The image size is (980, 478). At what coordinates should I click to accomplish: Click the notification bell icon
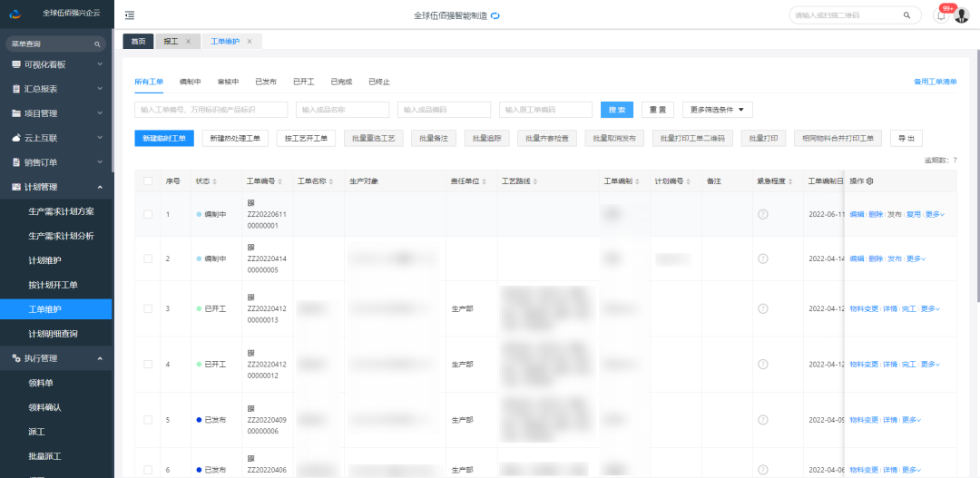click(940, 15)
